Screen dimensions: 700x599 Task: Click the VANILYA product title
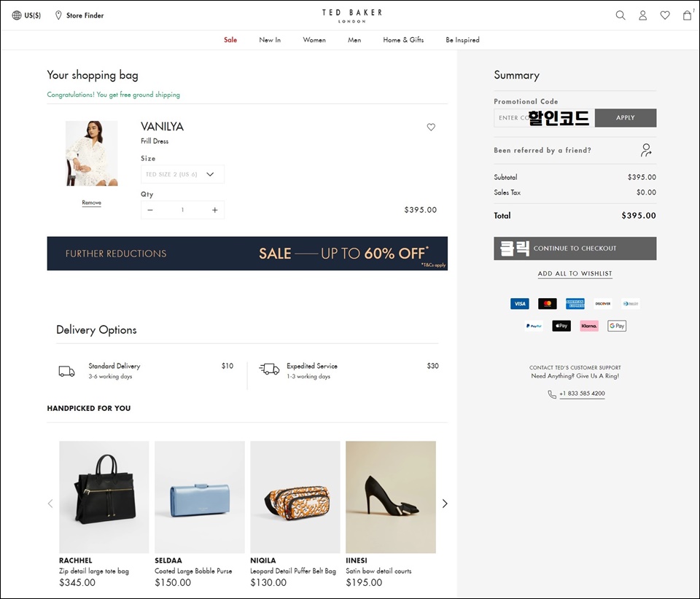[x=162, y=127]
